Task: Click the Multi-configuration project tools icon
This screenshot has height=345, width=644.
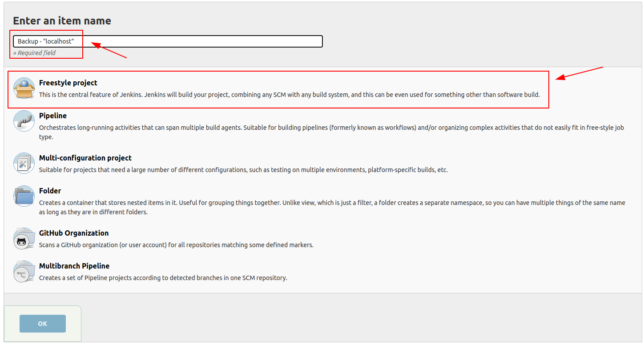Action: 24,163
